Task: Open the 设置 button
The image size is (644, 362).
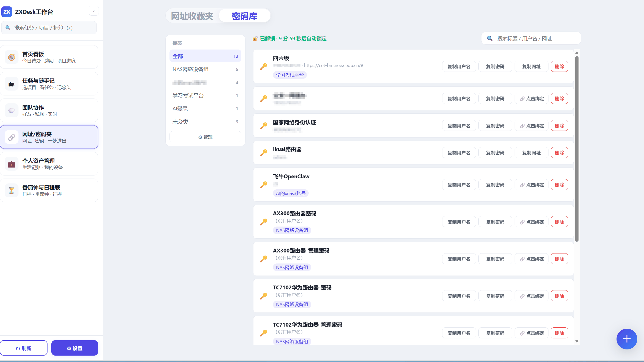Action: 75,348
